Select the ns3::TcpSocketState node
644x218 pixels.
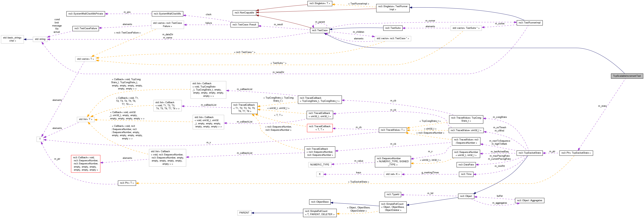click(x=529, y=153)
